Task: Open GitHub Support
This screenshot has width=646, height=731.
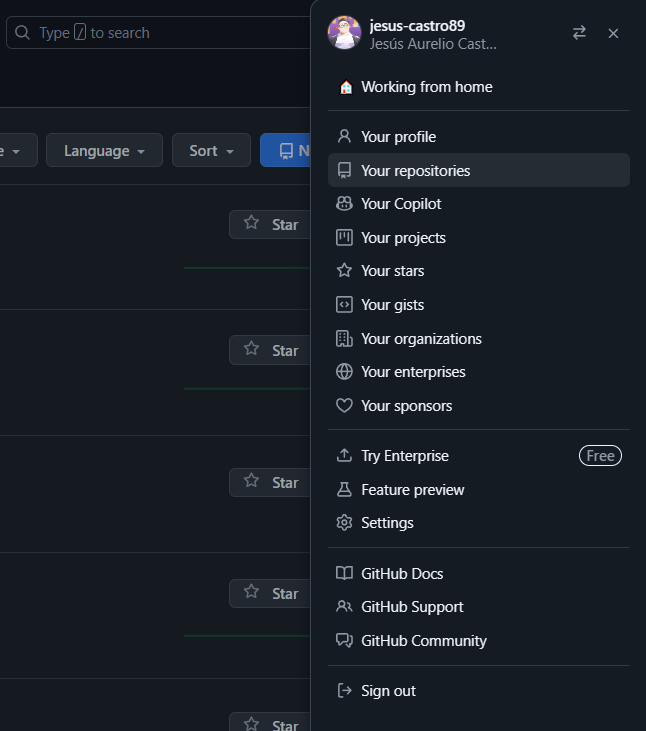Action: coord(479,607)
